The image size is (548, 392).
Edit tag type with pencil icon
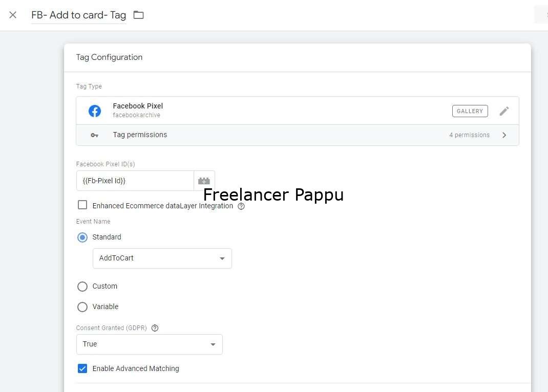[504, 111]
